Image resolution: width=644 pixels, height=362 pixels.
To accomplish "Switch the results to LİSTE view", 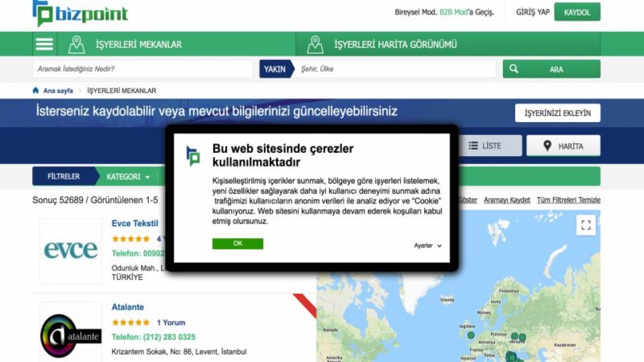I will (488, 146).
